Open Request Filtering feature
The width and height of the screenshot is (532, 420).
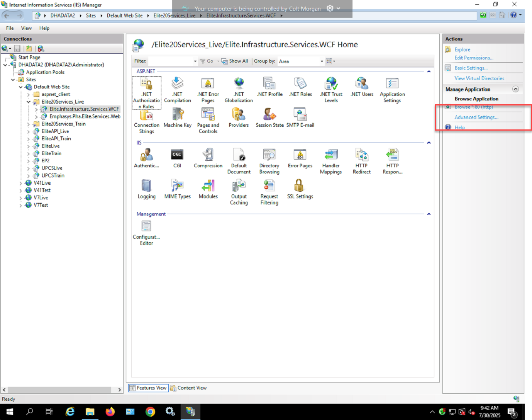269,192
